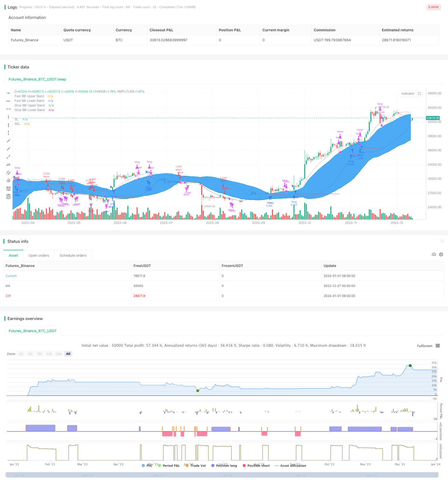448x485 pixels.
Task: Click the cloud download icon in Status info
Action: point(434,255)
